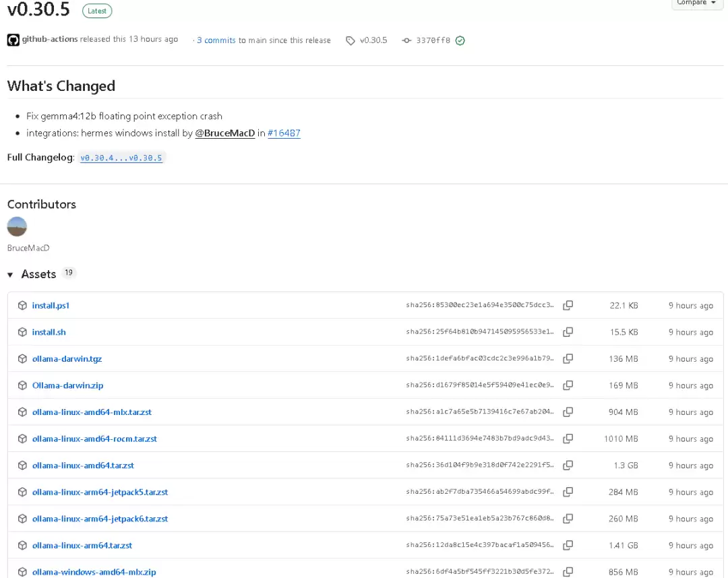Open the v0.30.5 tag link

[373, 40]
